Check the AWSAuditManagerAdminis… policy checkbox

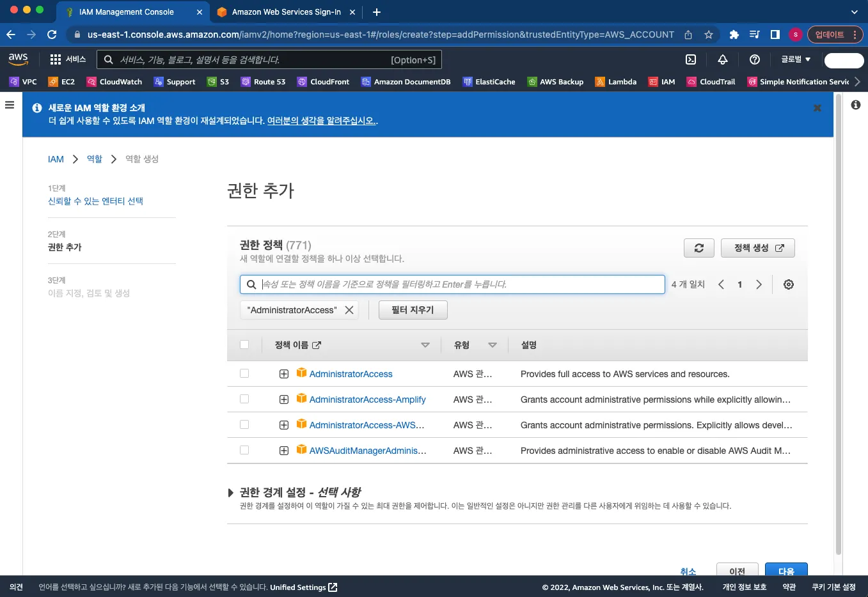[x=244, y=450]
